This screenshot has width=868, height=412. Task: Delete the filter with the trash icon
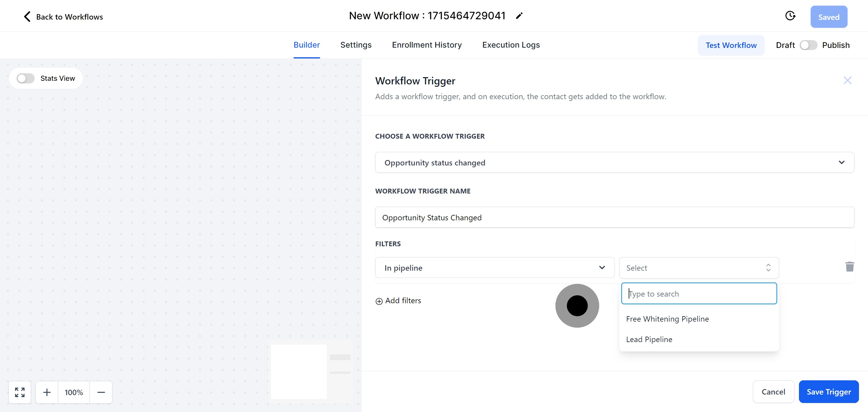[x=850, y=266]
